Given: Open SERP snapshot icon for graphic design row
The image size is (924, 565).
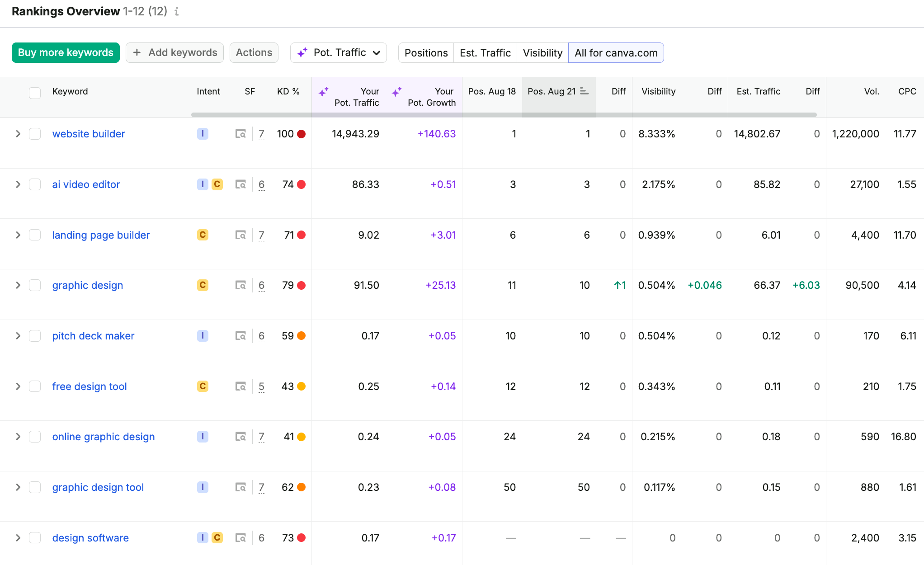Looking at the screenshot, I should tap(240, 285).
